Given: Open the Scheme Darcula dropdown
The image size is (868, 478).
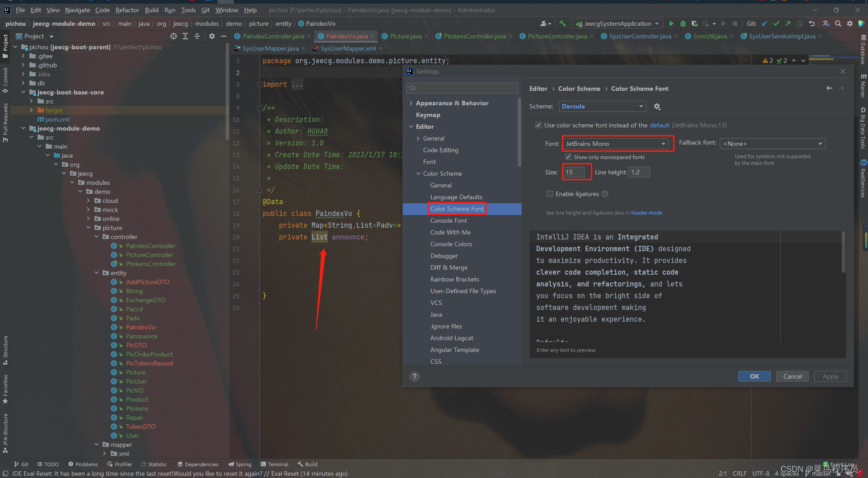Looking at the screenshot, I should point(602,106).
